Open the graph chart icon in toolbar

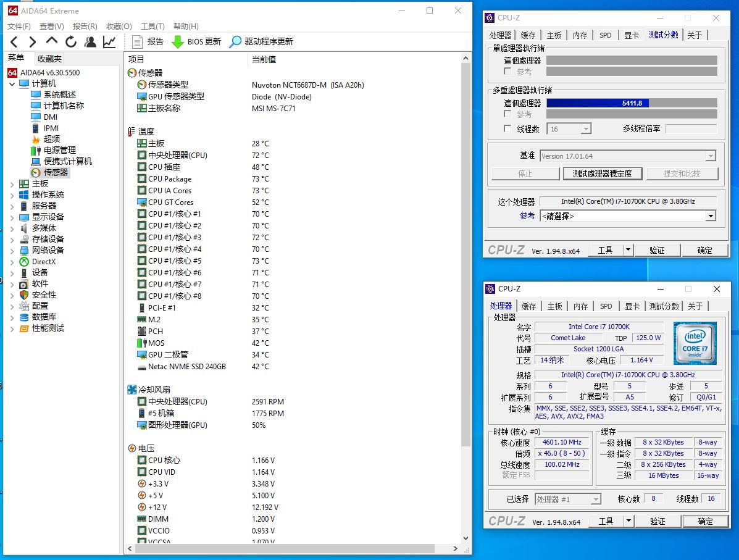pos(109,42)
